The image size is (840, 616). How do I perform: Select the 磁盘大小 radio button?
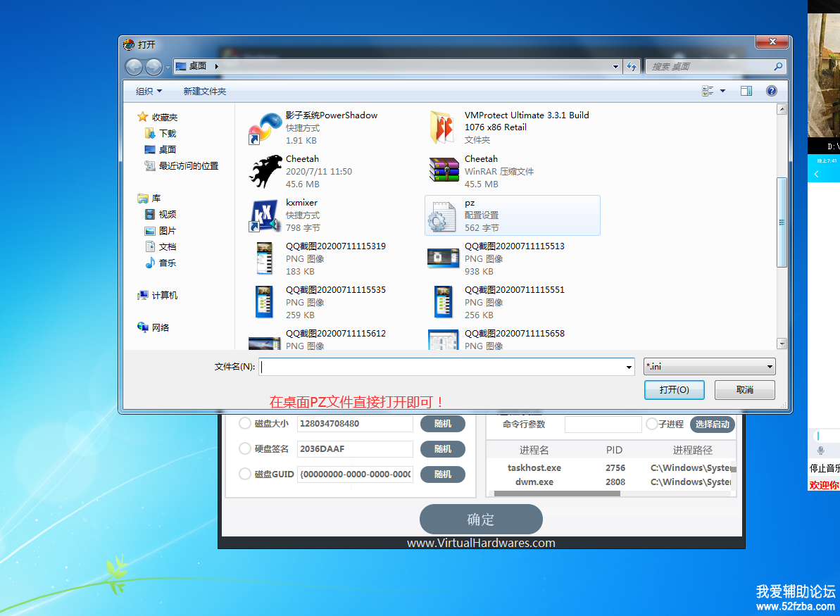(x=245, y=424)
